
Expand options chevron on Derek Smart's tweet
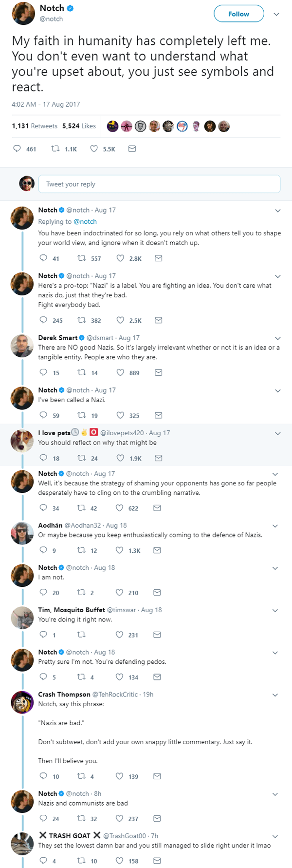pyautogui.click(x=278, y=338)
